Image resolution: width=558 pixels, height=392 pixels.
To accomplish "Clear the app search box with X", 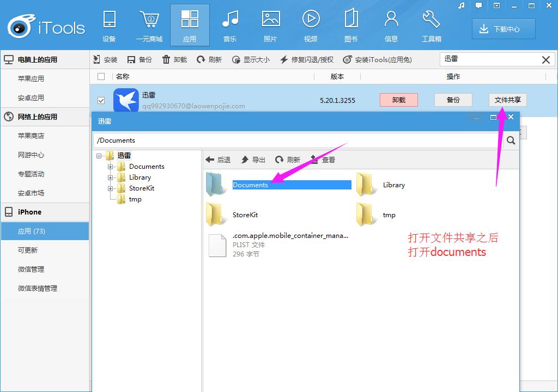I will pos(546,60).
